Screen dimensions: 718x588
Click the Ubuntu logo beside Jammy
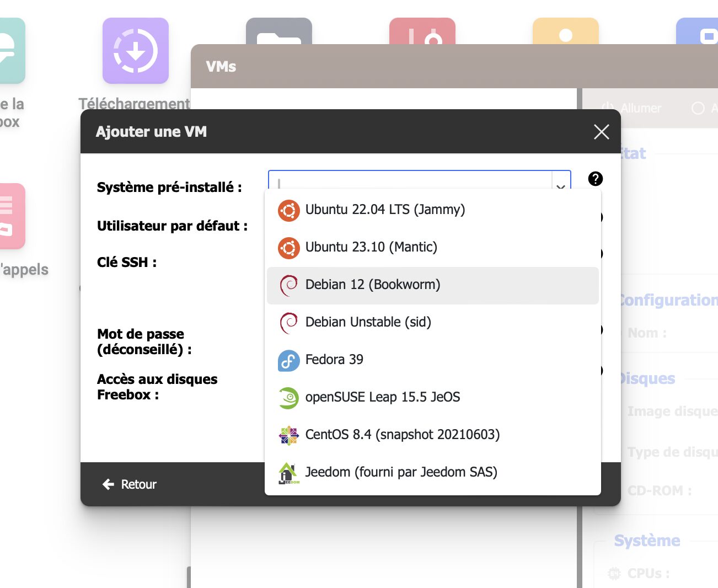coord(288,210)
